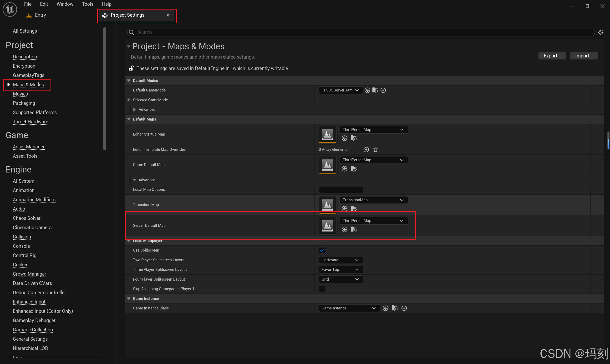
Task: Click plus icon beside Game Instance Class
Action: (x=404, y=308)
